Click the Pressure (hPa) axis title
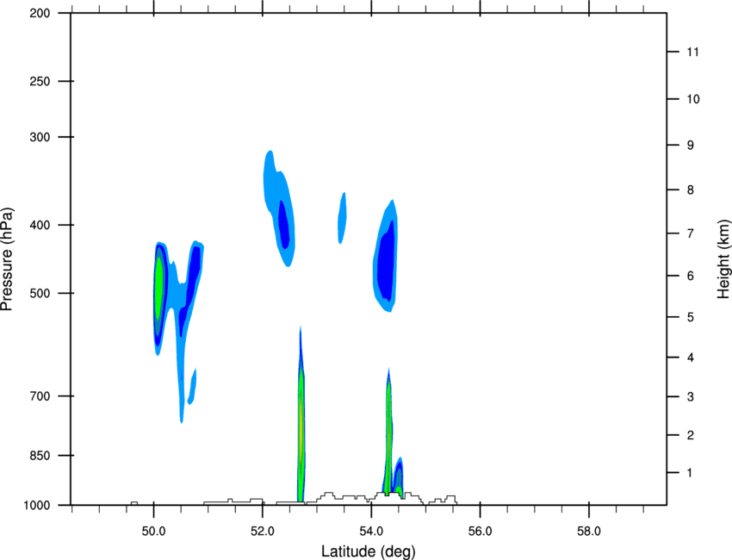Image resolution: width=732 pixels, height=560 pixels. (7, 259)
